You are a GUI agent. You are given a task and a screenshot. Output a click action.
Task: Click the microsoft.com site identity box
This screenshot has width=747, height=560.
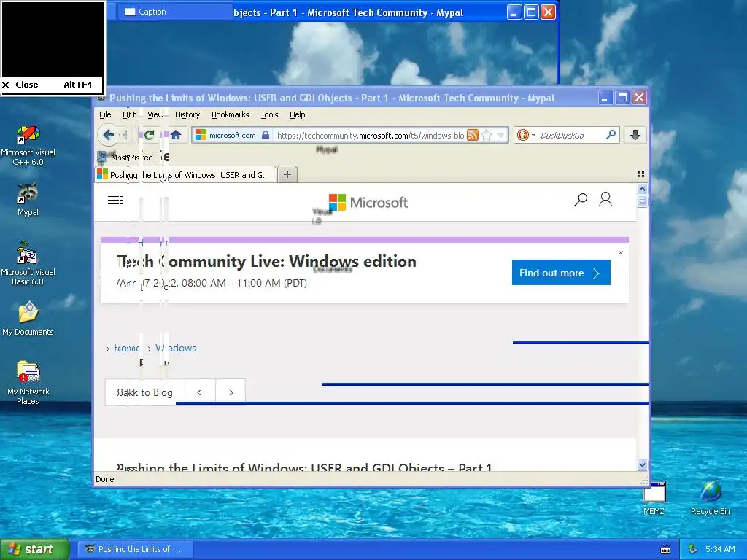(233, 135)
